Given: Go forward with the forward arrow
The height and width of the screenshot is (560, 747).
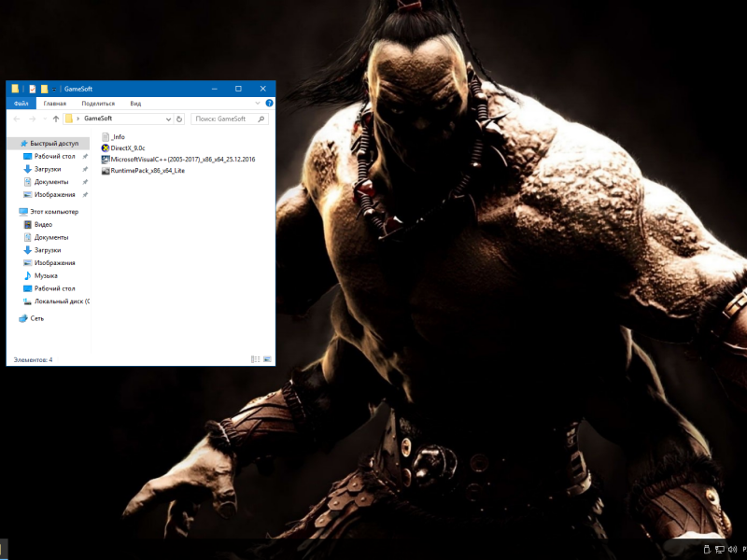Looking at the screenshot, I should pyautogui.click(x=33, y=119).
